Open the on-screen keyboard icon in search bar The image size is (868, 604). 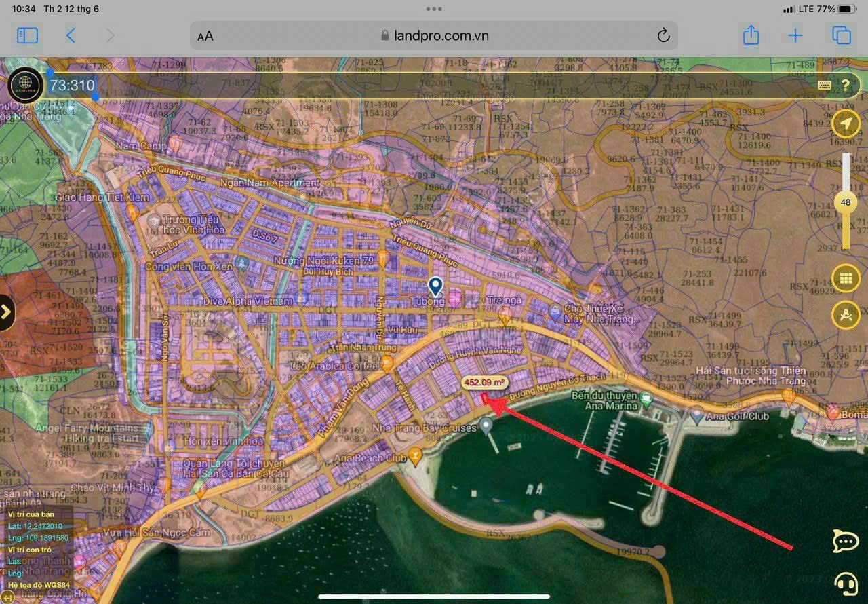click(825, 85)
